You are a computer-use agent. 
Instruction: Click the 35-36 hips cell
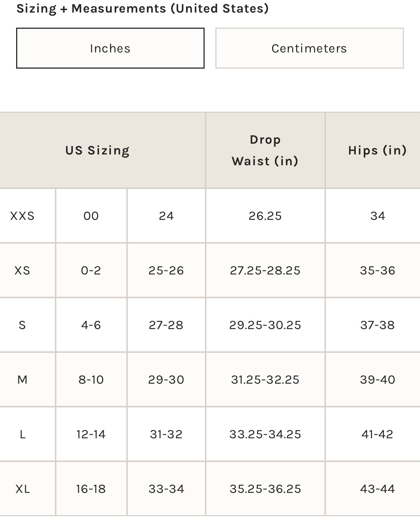(377, 271)
